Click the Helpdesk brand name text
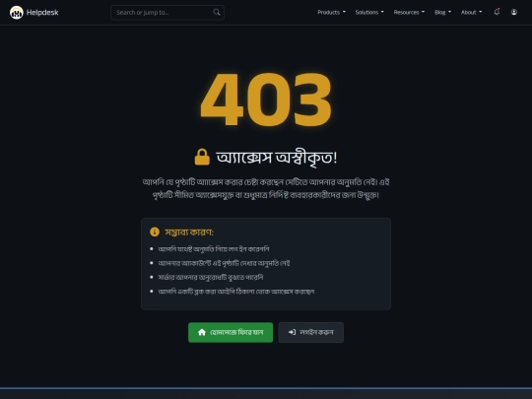 pos(42,13)
